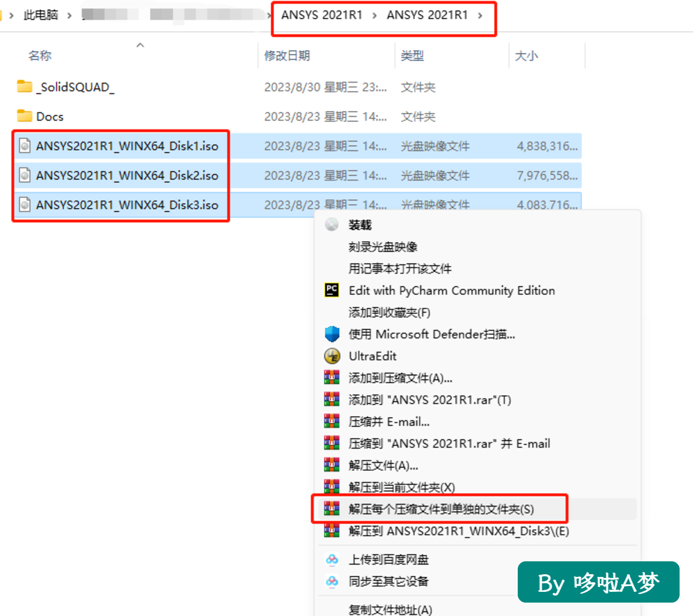Choose 装载 to mount the images
Viewport: 693px width, 616px height.
pos(360,225)
